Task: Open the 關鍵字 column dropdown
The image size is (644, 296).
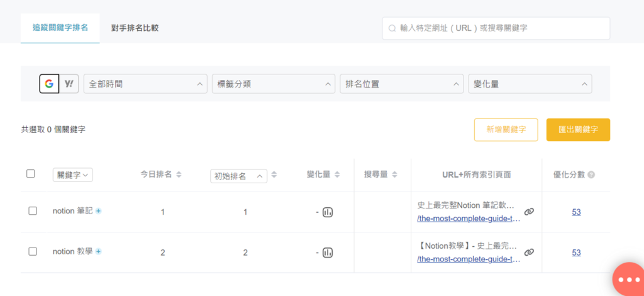Action: click(73, 174)
